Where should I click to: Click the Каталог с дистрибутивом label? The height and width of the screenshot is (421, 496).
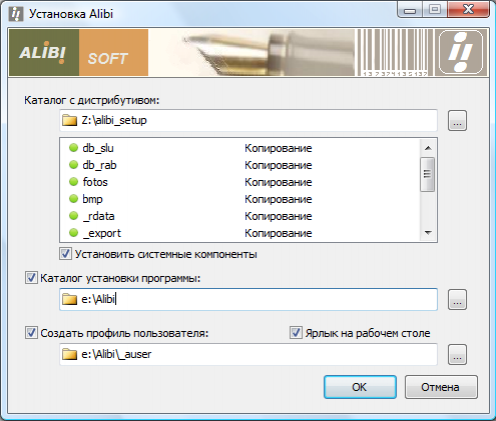click(x=92, y=100)
